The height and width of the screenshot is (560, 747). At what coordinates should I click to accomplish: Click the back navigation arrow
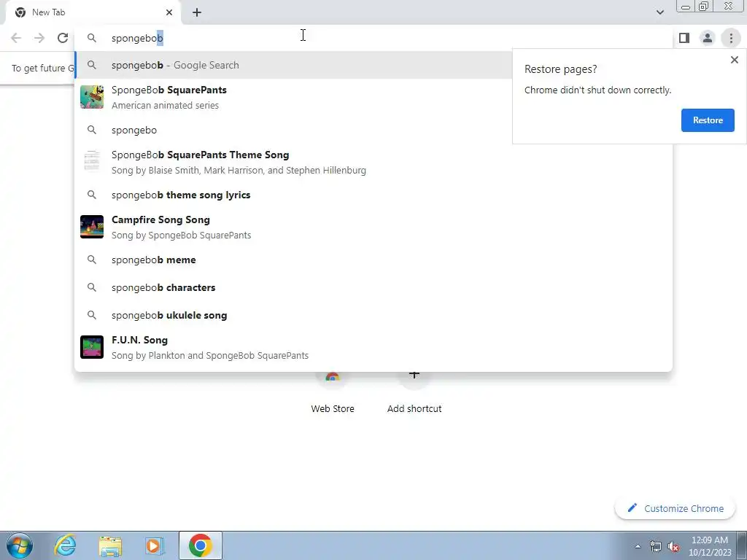pyautogui.click(x=16, y=38)
